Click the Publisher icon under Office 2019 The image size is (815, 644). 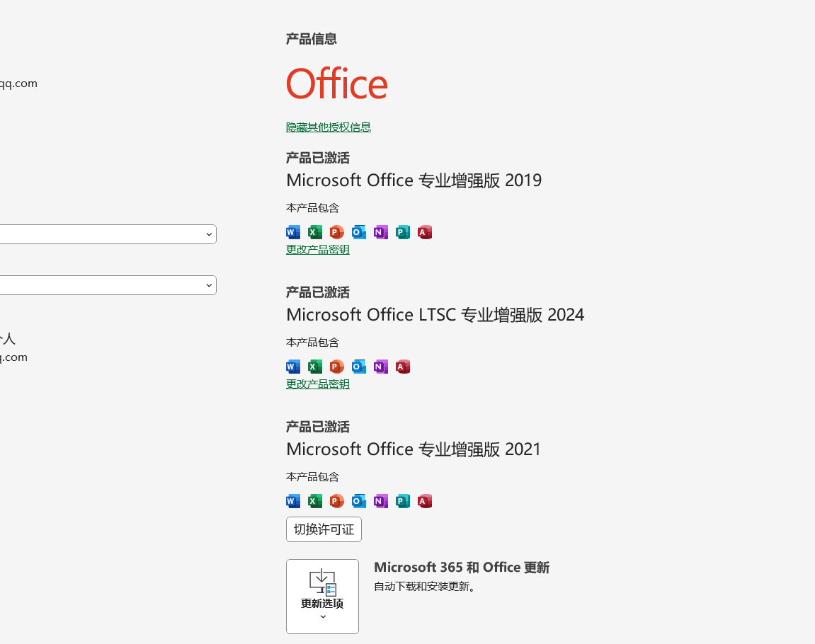tap(403, 232)
